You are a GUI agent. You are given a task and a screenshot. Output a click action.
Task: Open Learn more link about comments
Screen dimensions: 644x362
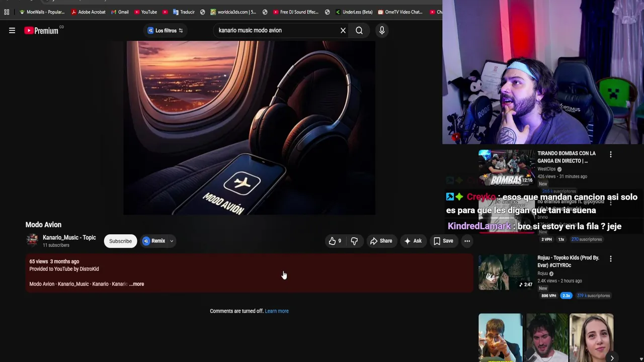[277, 311]
